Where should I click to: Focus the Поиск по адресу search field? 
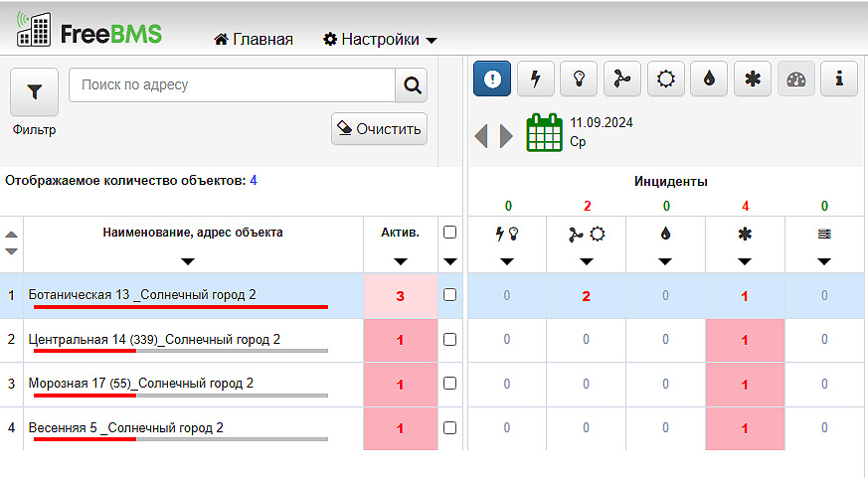click(232, 84)
